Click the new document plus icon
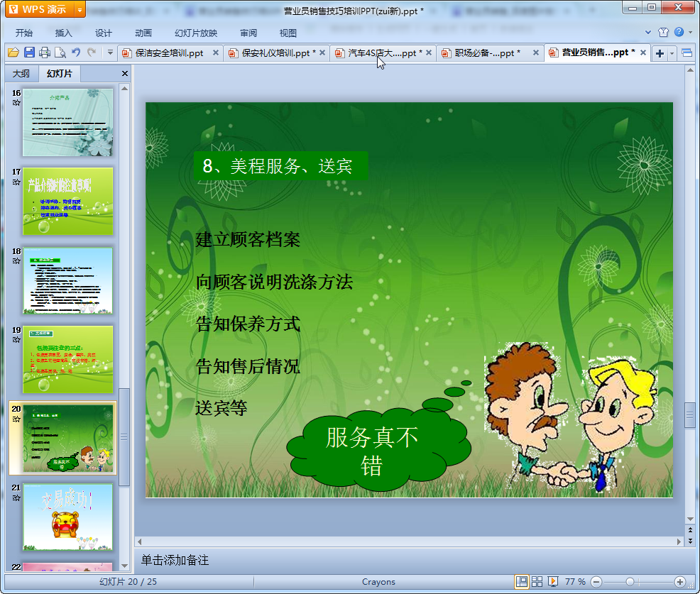The width and height of the screenshot is (700, 594). click(660, 53)
